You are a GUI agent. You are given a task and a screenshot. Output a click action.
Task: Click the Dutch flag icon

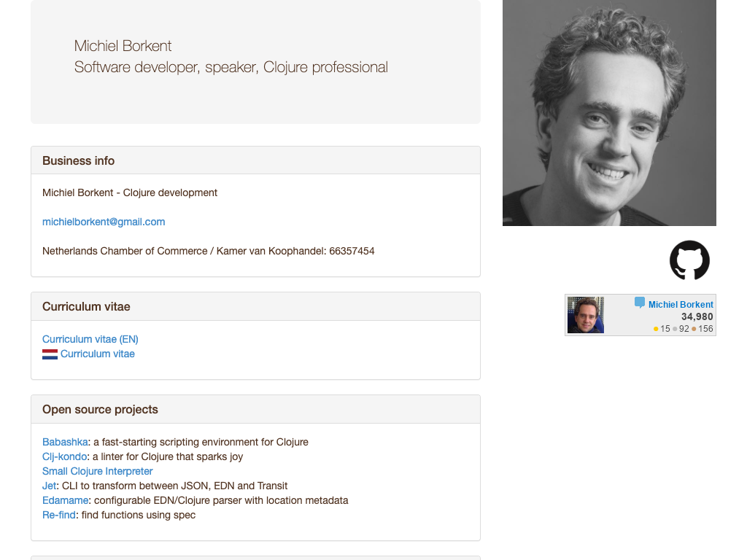point(50,354)
